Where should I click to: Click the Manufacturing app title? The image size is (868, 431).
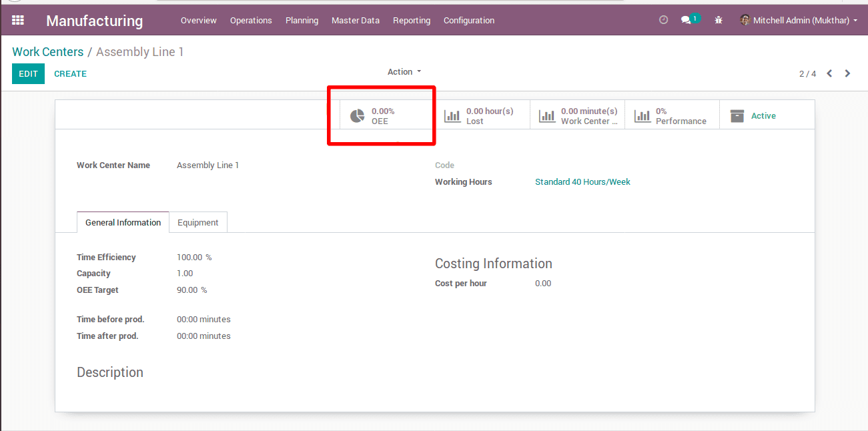coord(95,21)
